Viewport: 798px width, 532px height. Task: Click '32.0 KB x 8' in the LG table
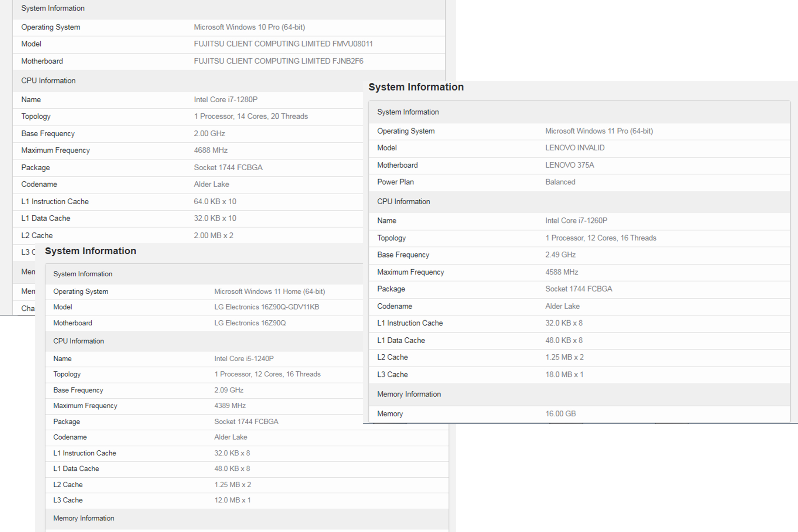pyautogui.click(x=232, y=453)
